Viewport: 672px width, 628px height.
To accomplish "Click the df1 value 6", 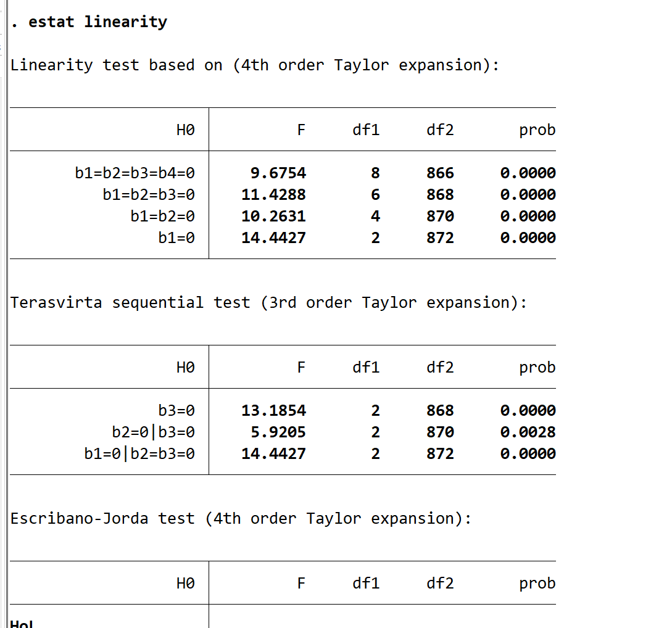I will 375,195.
